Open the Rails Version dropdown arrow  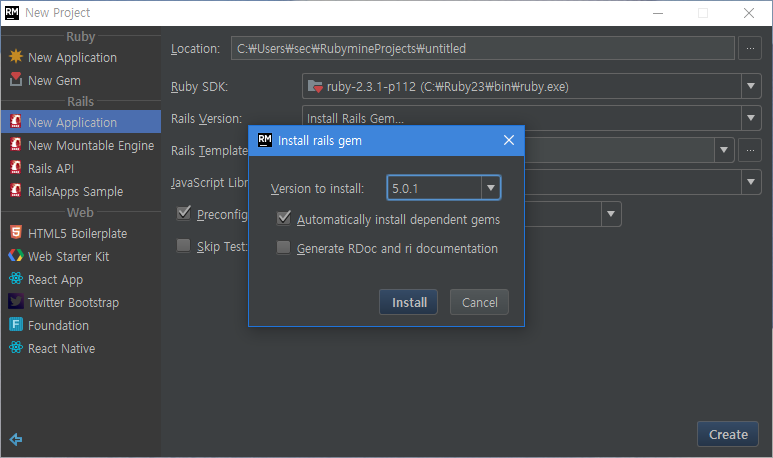751,118
